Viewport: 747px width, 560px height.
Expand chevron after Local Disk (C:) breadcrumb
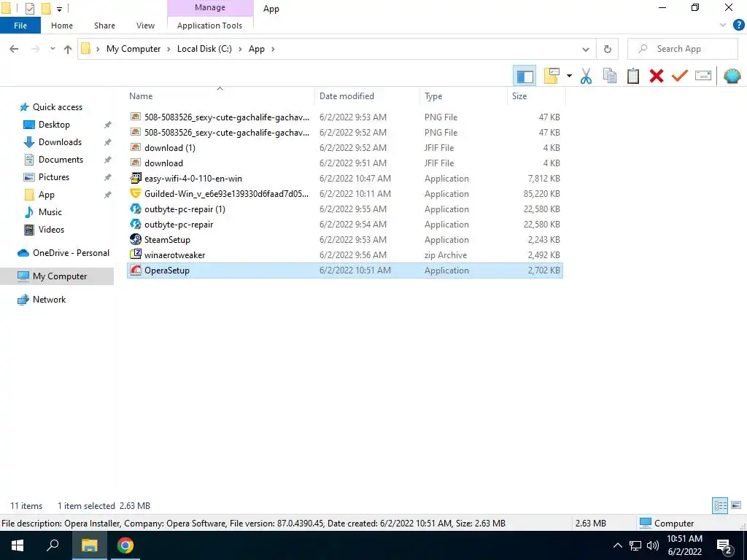[x=240, y=49]
